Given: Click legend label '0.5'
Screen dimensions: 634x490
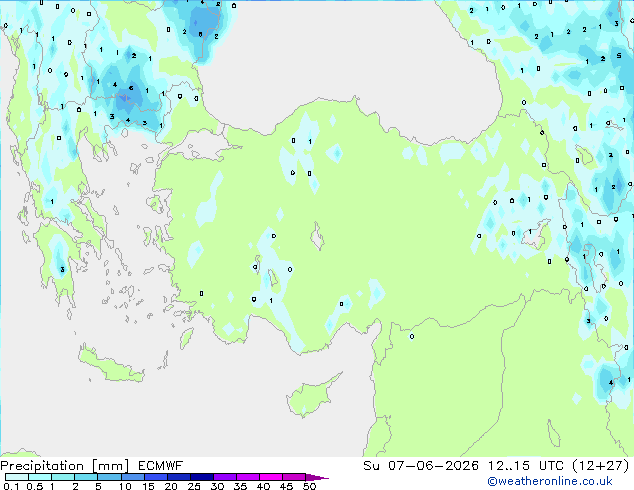Looking at the screenshot, I should 35,486.
